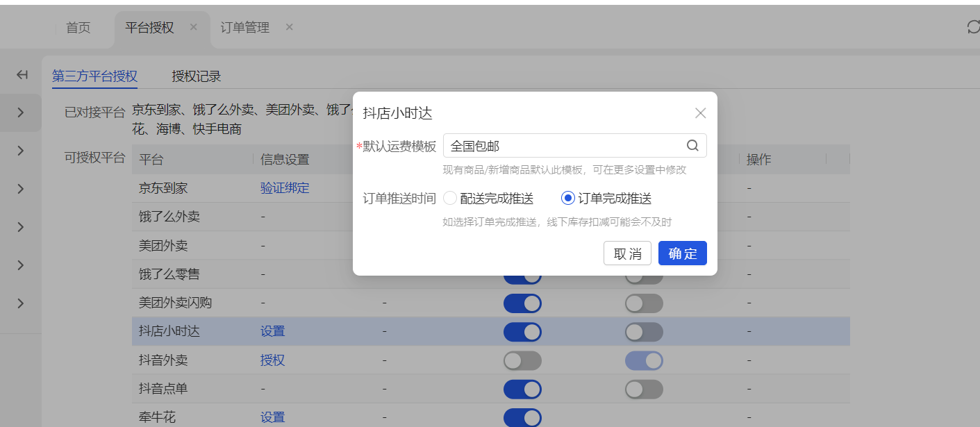The image size is (980, 427).
Task: Click the 饿了么外卖 platform cell
Action: (169, 217)
